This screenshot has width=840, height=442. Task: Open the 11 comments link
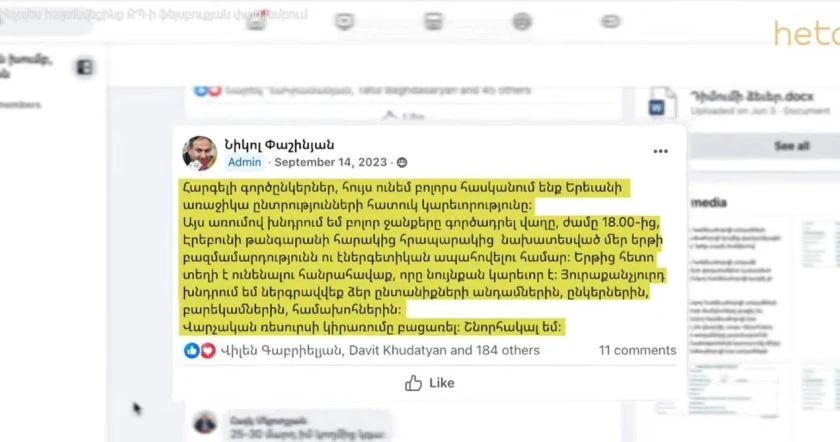(x=638, y=350)
